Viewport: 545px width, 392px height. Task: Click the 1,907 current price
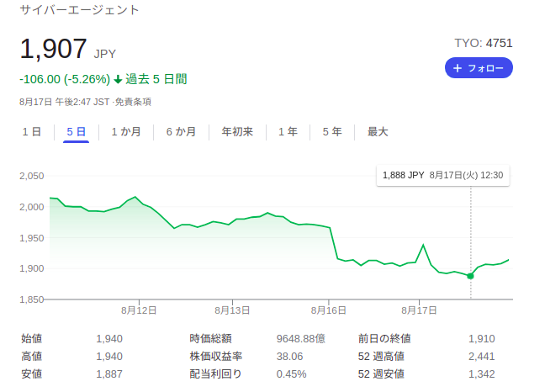tap(53, 48)
